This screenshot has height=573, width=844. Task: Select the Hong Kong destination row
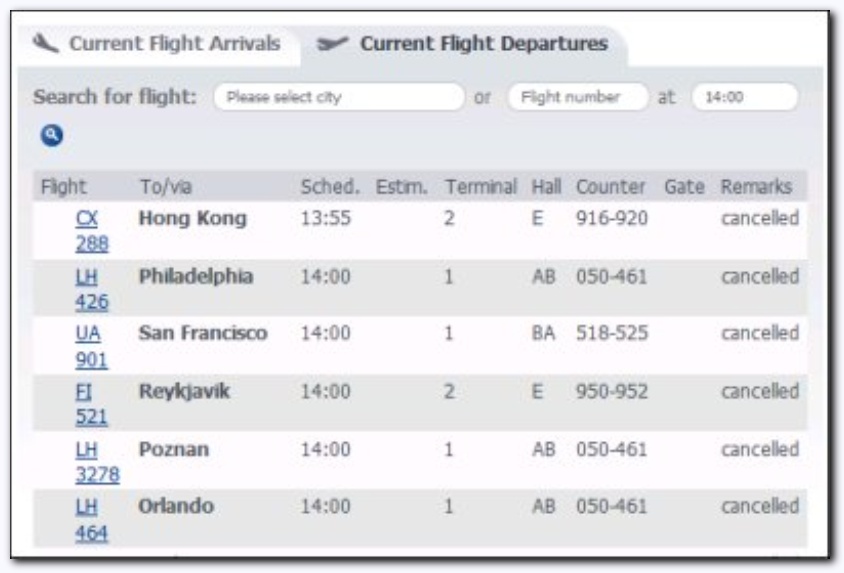(x=420, y=231)
